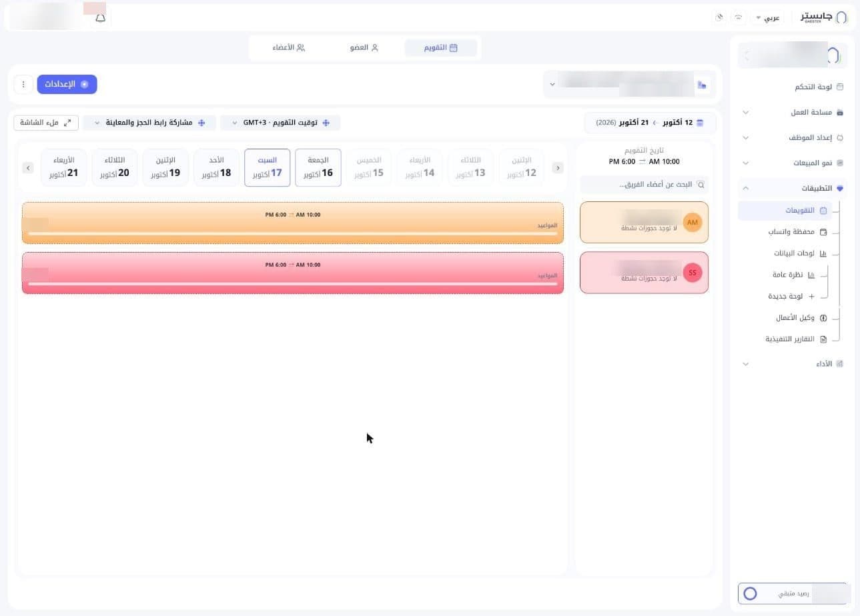The height and width of the screenshot is (616, 860).
Task: Click الإعدادات settings button
Action: [67, 84]
